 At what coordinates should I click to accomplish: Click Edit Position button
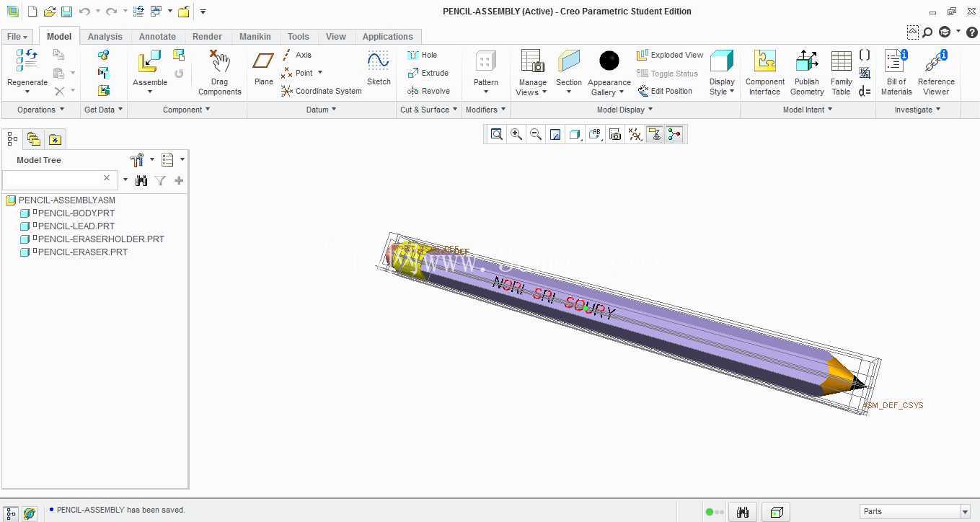click(x=665, y=91)
